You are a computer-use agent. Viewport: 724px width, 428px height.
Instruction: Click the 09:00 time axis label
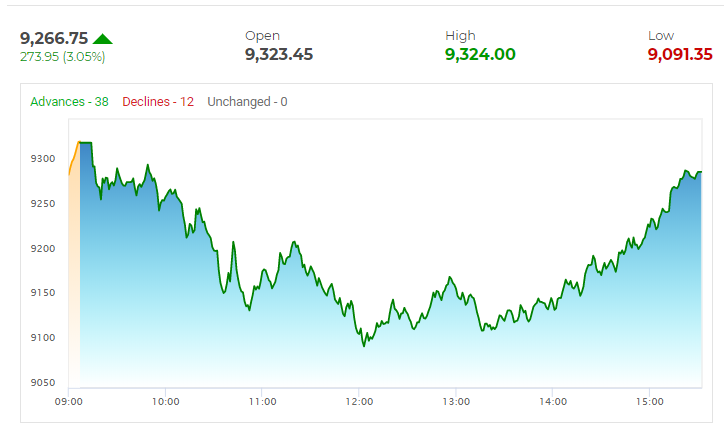[x=69, y=402]
